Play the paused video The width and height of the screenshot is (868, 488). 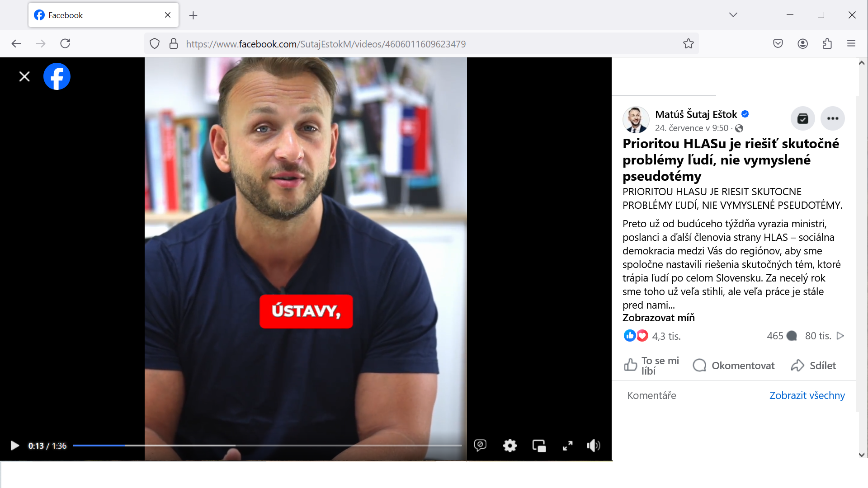click(14, 446)
